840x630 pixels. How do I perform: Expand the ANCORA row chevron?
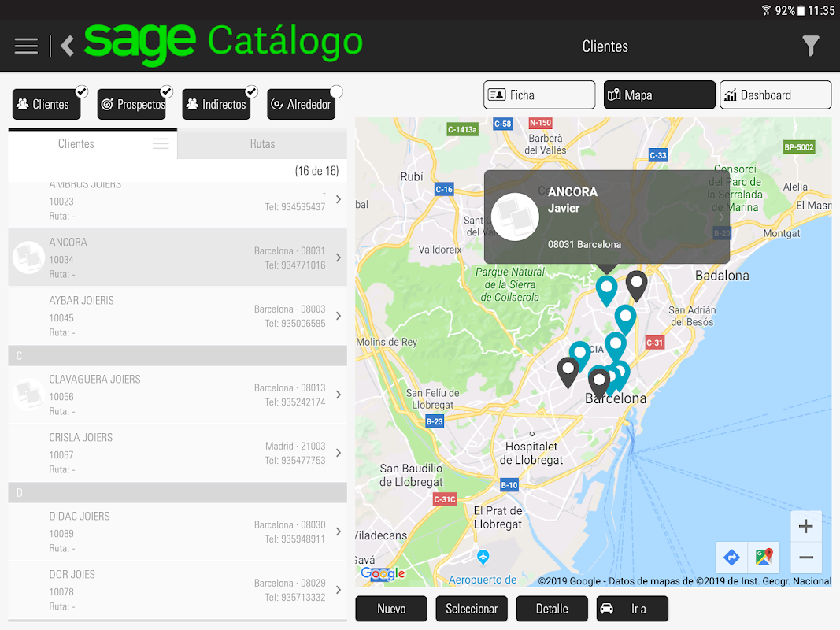point(339,258)
